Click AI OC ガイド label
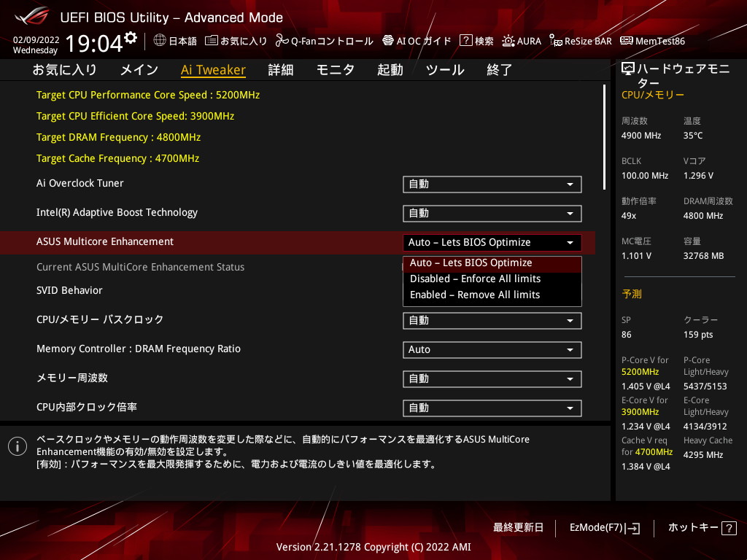The width and height of the screenshot is (747, 560). click(x=424, y=42)
